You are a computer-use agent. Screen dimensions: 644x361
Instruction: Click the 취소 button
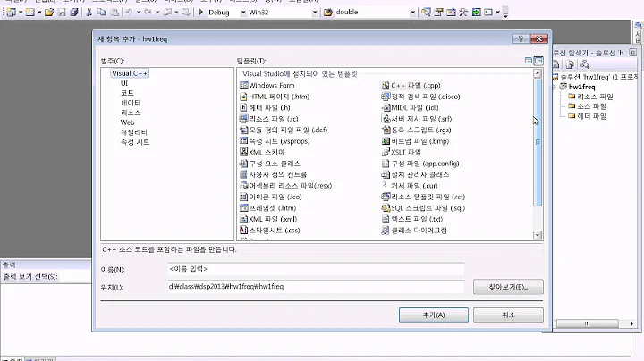pos(508,315)
